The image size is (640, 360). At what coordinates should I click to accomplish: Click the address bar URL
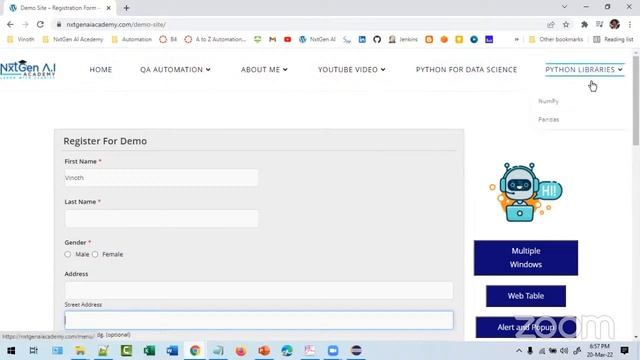click(x=116, y=24)
